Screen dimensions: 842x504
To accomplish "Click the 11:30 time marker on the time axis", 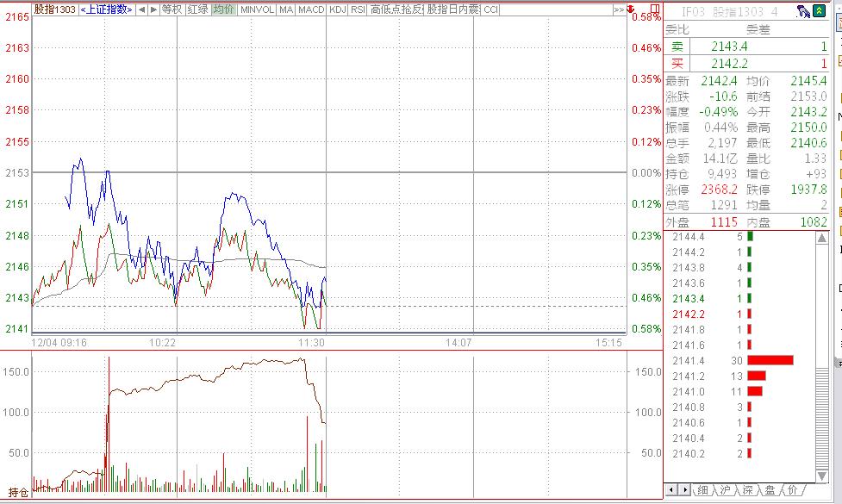I will point(311,342).
